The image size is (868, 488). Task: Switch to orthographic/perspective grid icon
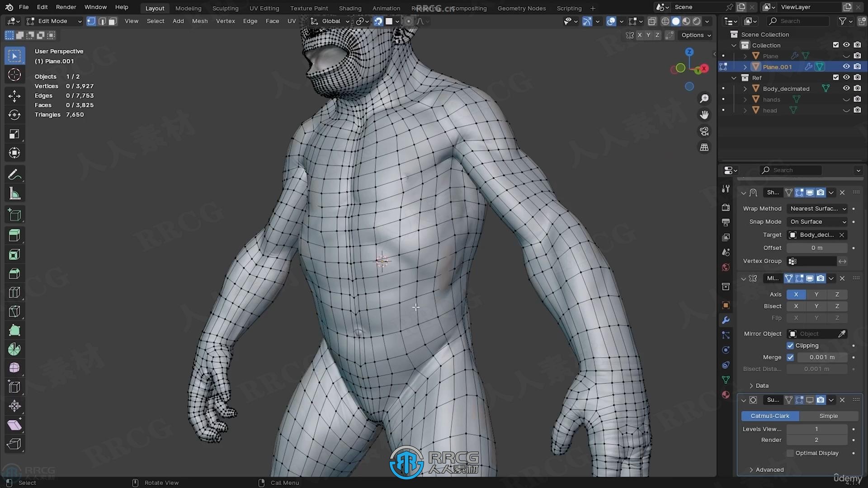click(704, 147)
